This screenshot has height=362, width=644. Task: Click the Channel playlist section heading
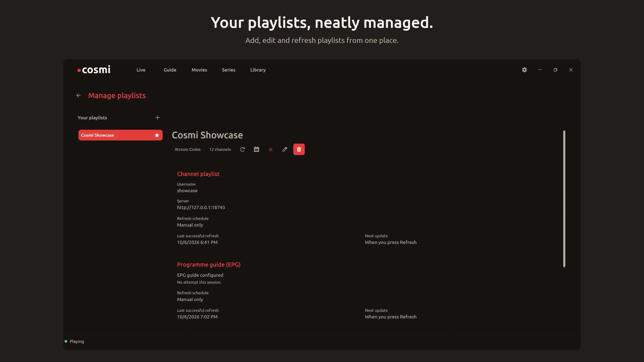coord(198,174)
